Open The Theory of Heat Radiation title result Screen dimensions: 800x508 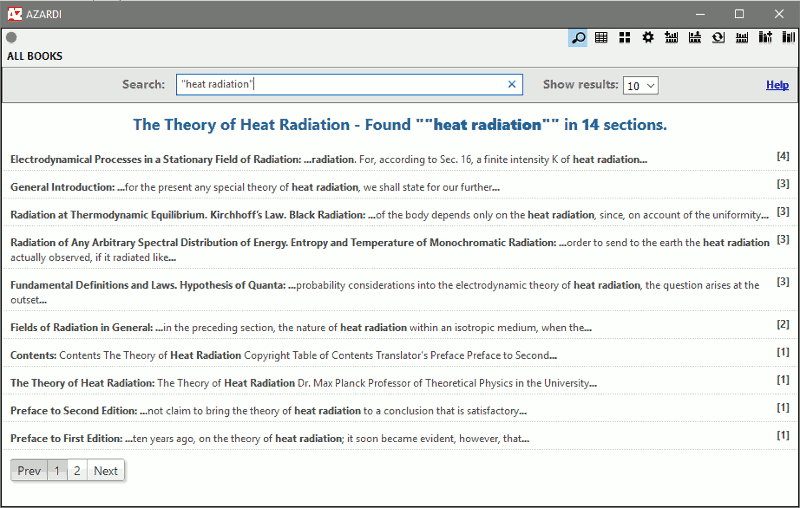tap(304, 383)
